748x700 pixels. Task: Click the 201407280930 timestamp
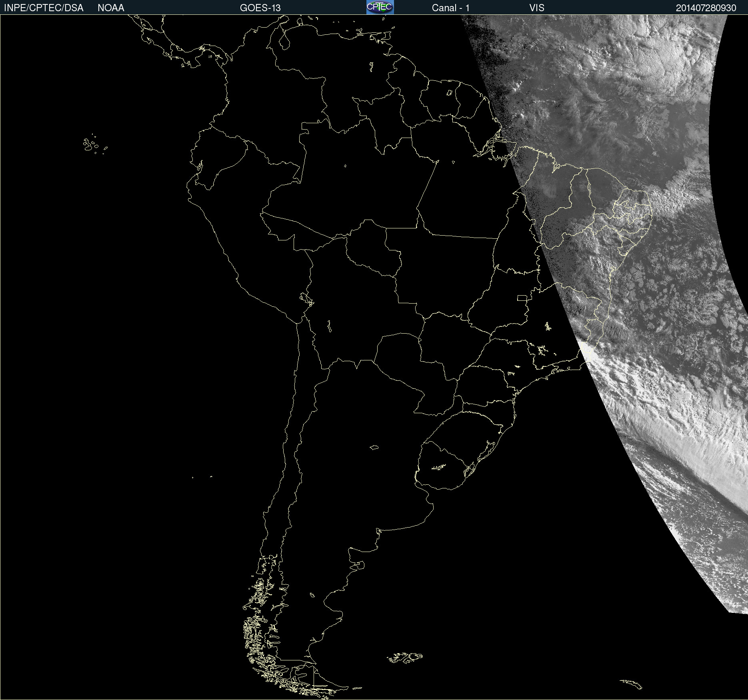706,8
